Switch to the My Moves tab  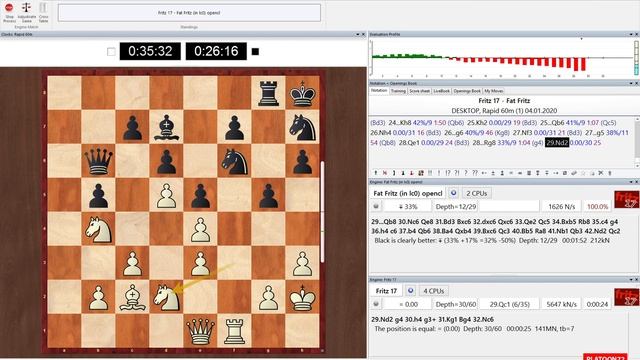(493, 91)
